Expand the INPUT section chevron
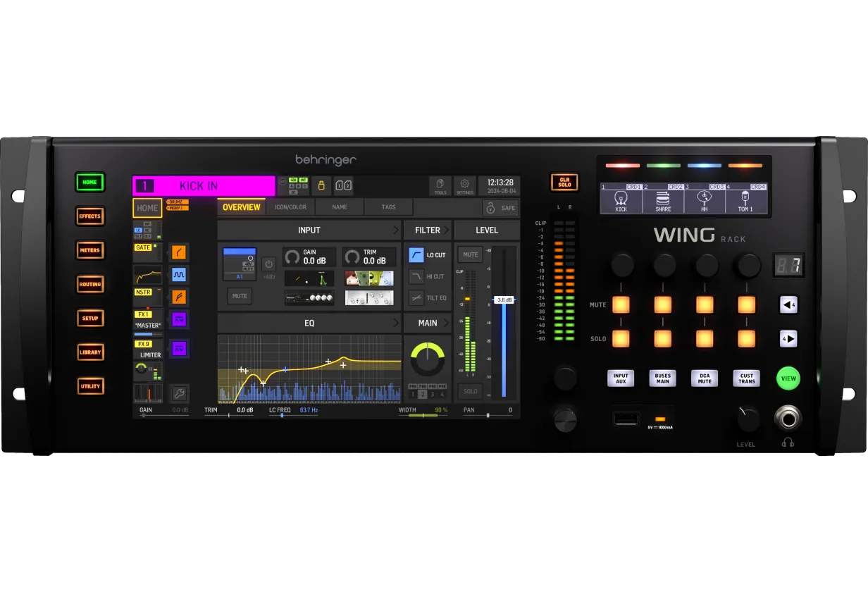 (397, 230)
